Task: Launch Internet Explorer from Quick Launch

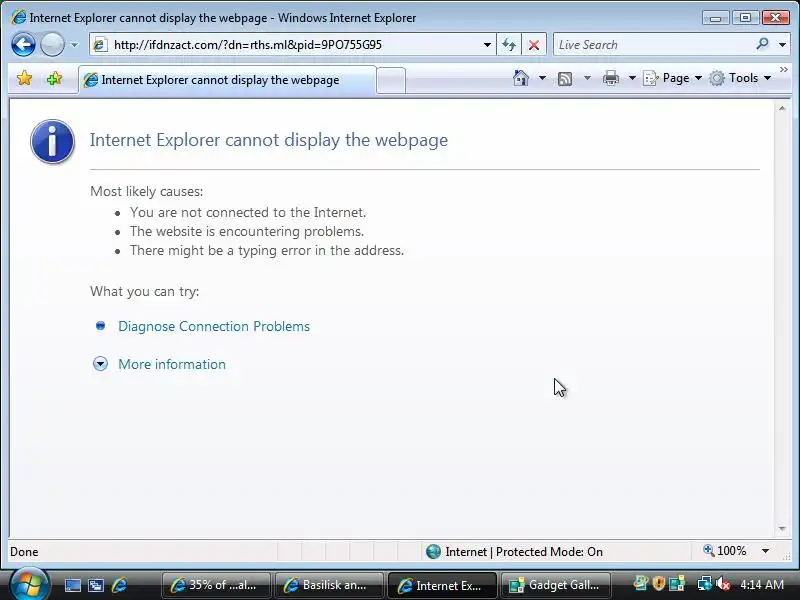Action: click(119, 585)
